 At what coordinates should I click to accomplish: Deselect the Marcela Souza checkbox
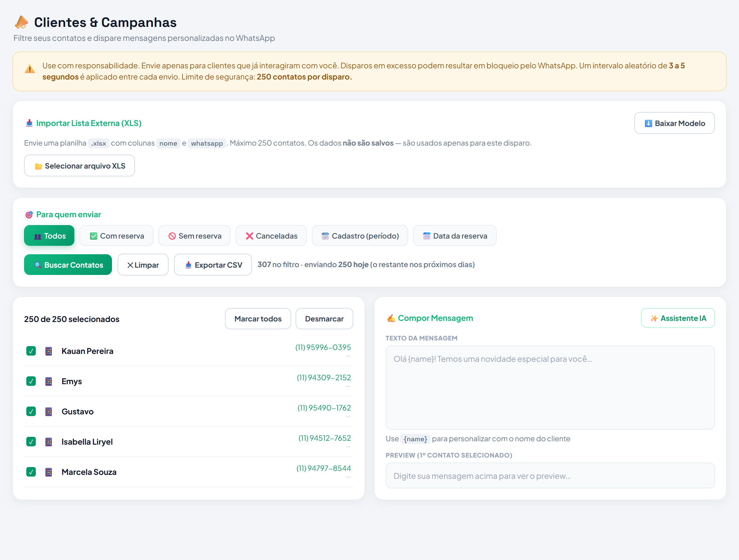click(31, 472)
